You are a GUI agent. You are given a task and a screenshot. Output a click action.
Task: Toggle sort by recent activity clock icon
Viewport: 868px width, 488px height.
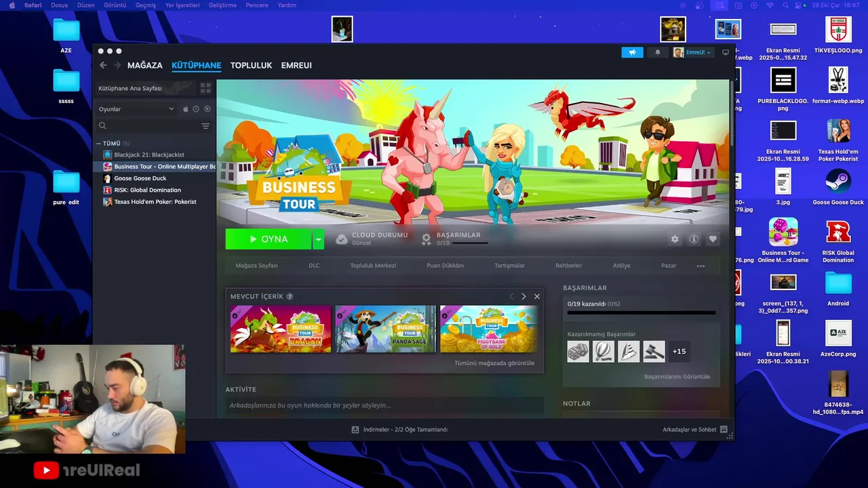196,108
